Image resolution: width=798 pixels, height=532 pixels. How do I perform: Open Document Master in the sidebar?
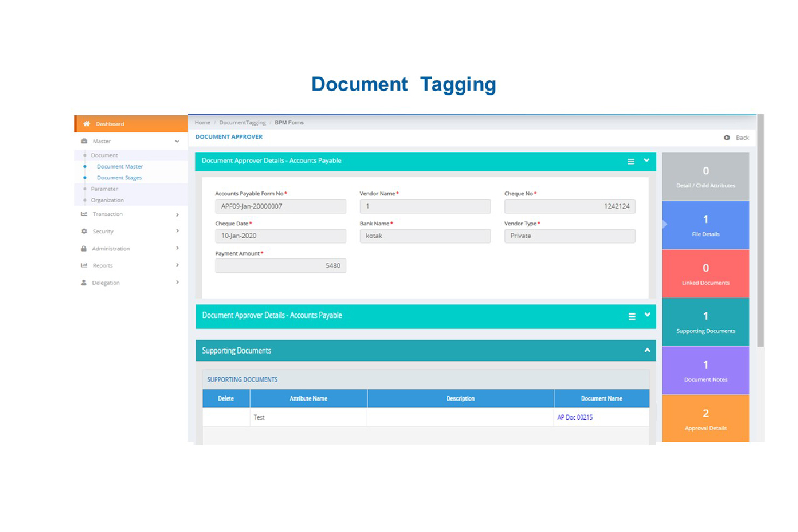tap(120, 167)
